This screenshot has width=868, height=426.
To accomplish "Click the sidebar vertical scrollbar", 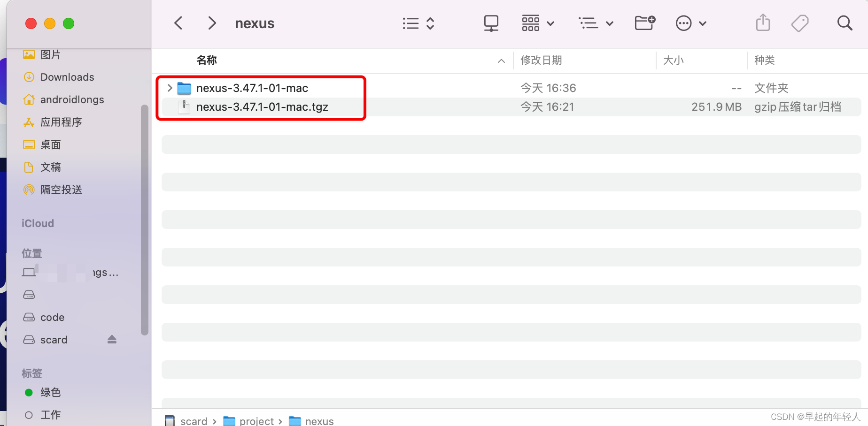I will coord(145,220).
